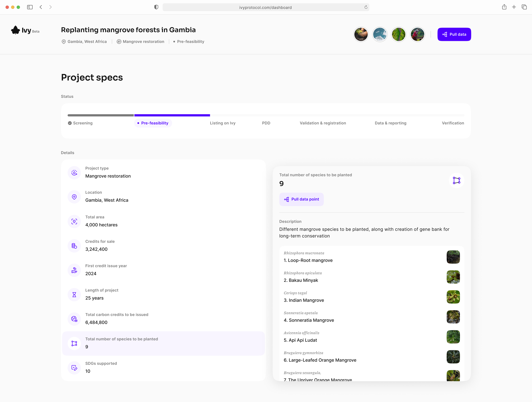Click the Total area icon
The width and height of the screenshot is (532, 402).
(x=74, y=221)
